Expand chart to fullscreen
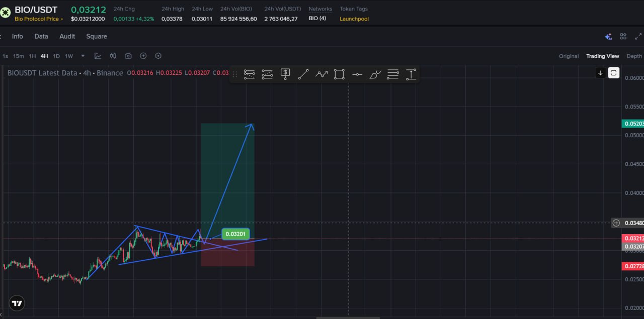 [638, 36]
